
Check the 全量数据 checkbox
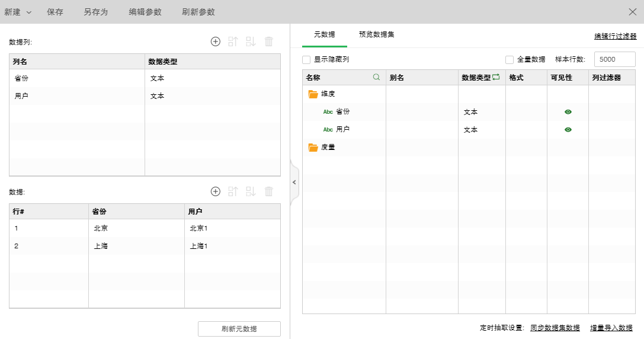tap(510, 59)
